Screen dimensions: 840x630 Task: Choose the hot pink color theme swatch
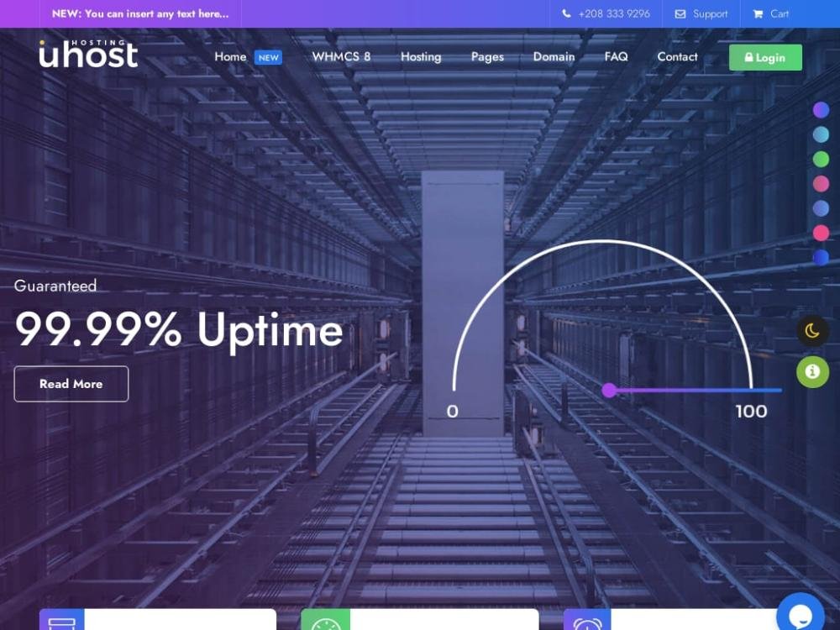821,233
